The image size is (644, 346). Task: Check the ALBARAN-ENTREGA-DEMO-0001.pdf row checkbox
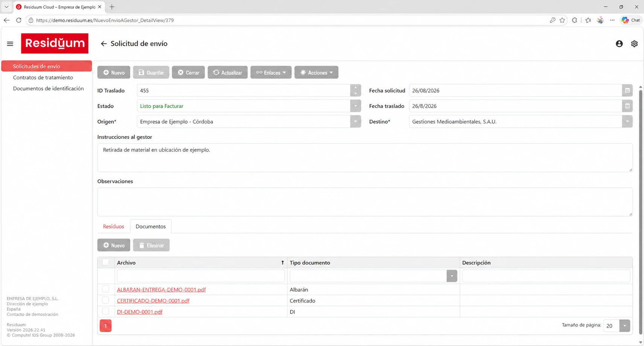pos(105,289)
